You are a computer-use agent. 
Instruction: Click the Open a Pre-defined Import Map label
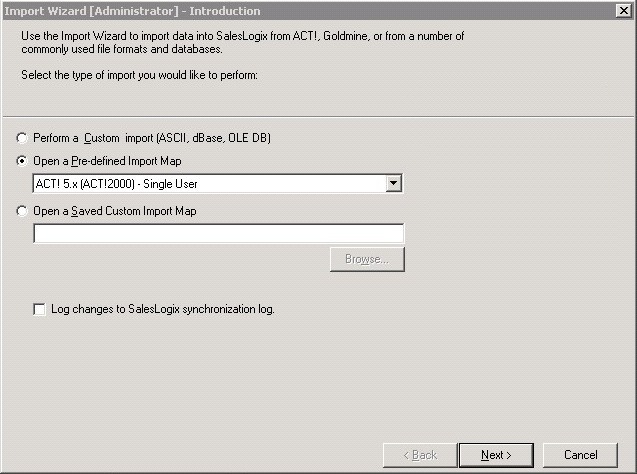coord(107,161)
